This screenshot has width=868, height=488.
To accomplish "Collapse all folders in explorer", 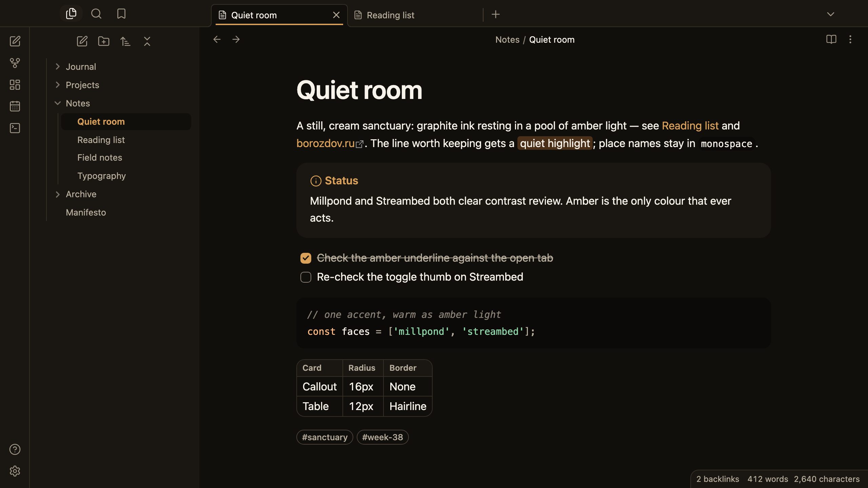I will tap(147, 41).
